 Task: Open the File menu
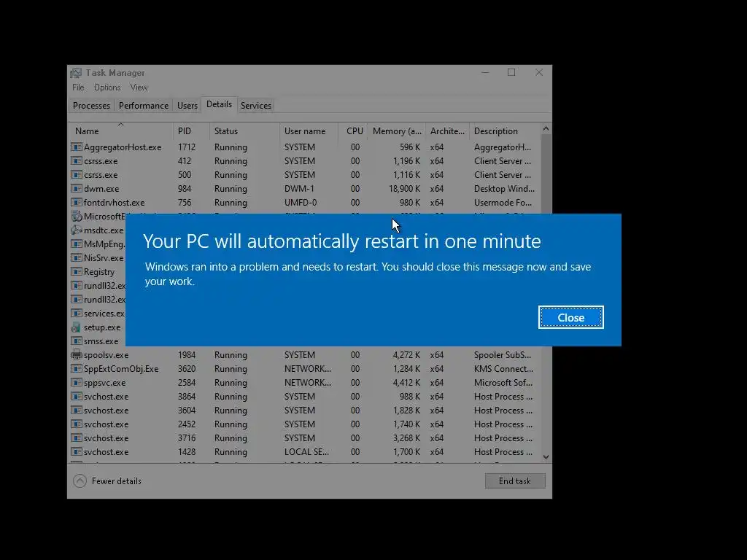pyautogui.click(x=78, y=87)
